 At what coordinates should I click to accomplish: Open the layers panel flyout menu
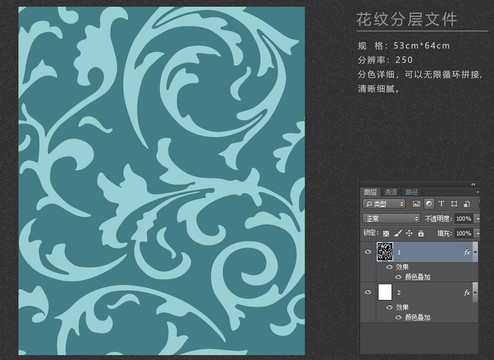pos(478,192)
